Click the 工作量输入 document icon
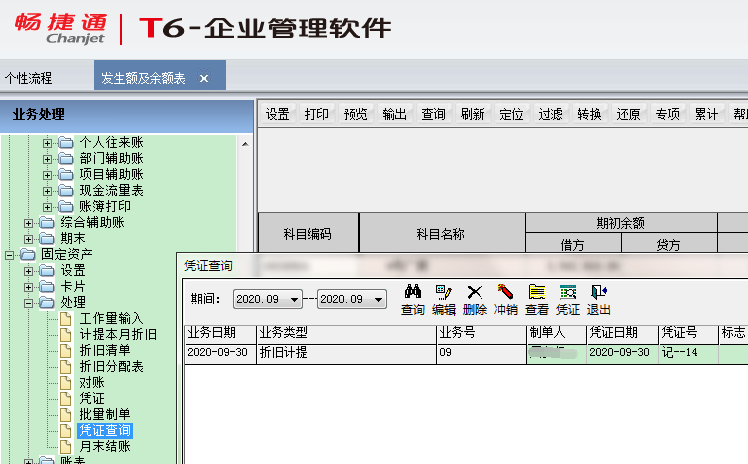Viewport: 748px width, 464px height. point(66,318)
